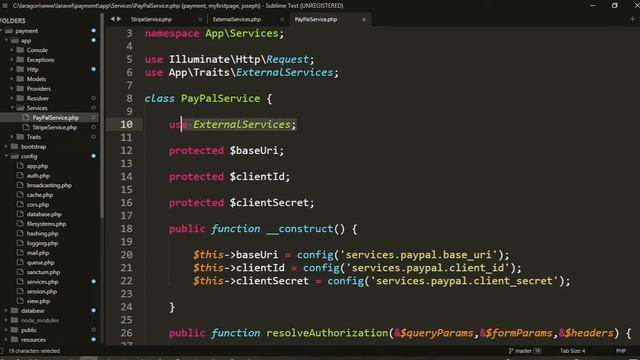The width and height of the screenshot is (640, 360).
Task: Close the StripeService.php tab
Action: [200, 20]
